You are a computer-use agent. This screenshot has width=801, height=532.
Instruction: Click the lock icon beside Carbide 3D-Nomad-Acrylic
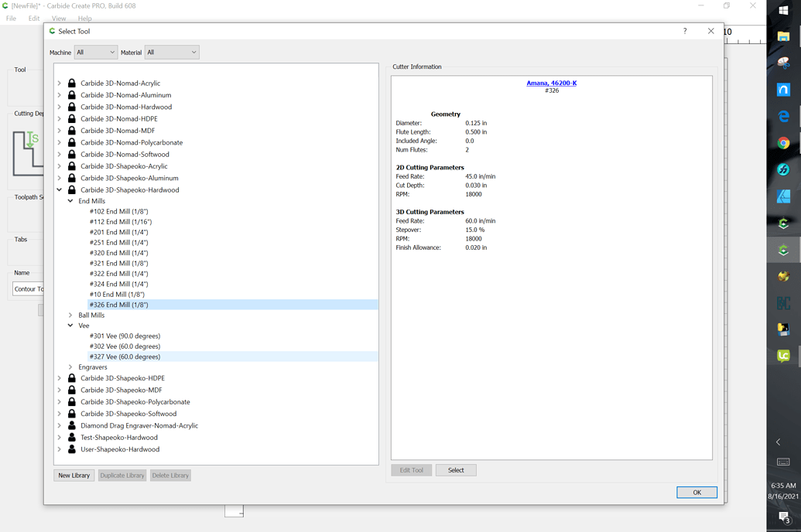[72, 84]
